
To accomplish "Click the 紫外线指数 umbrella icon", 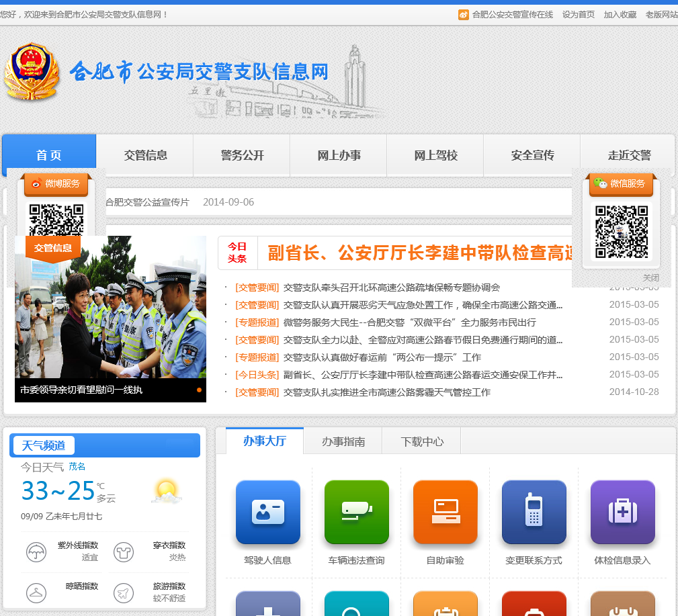I will point(36,552).
